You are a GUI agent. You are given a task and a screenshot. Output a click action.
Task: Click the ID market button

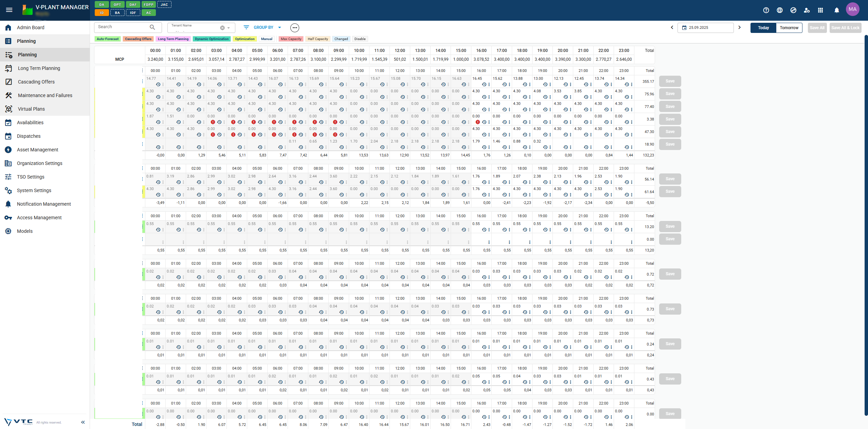(x=102, y=13)
